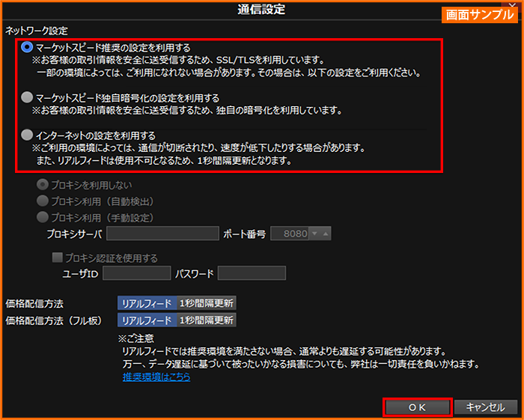This screenshot has height=420, width=524.
Task: Confirm settings with OK button
Action: 418,407
